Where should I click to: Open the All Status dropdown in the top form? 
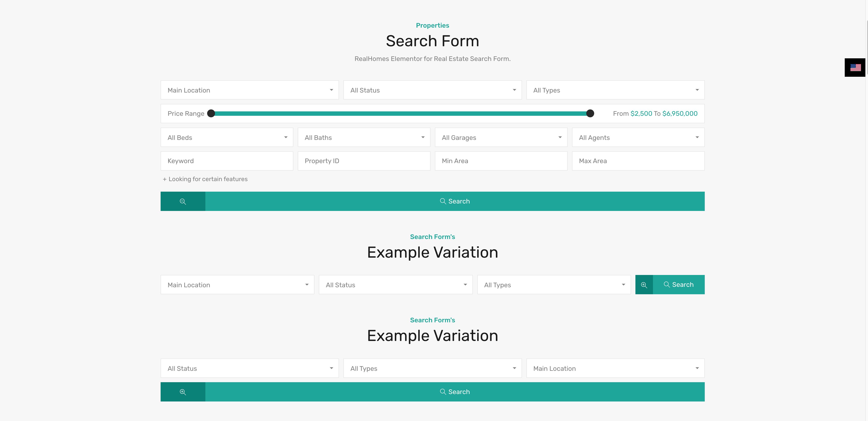(432, 90)
